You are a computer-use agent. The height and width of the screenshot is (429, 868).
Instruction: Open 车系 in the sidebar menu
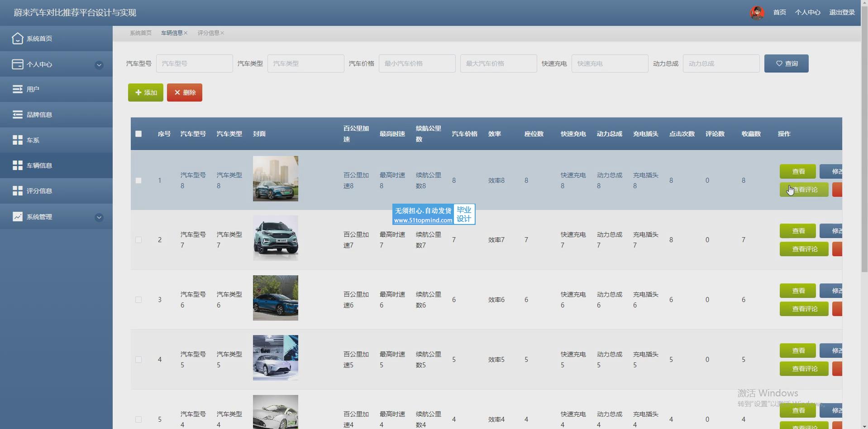pyautogui.click(x=56, y=140)
